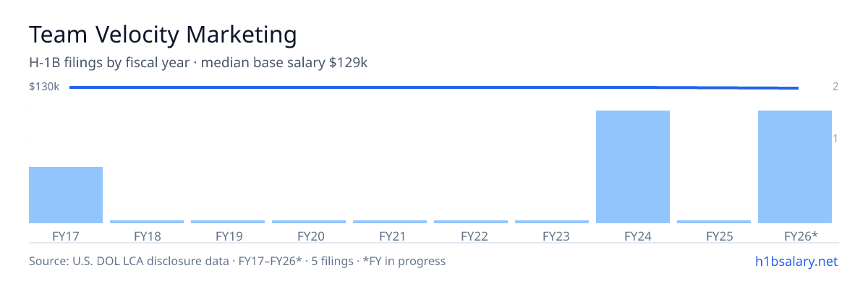Click the FY18 bar stub
The width and height of the screenshot is (868, 289).
pos(147,222)
